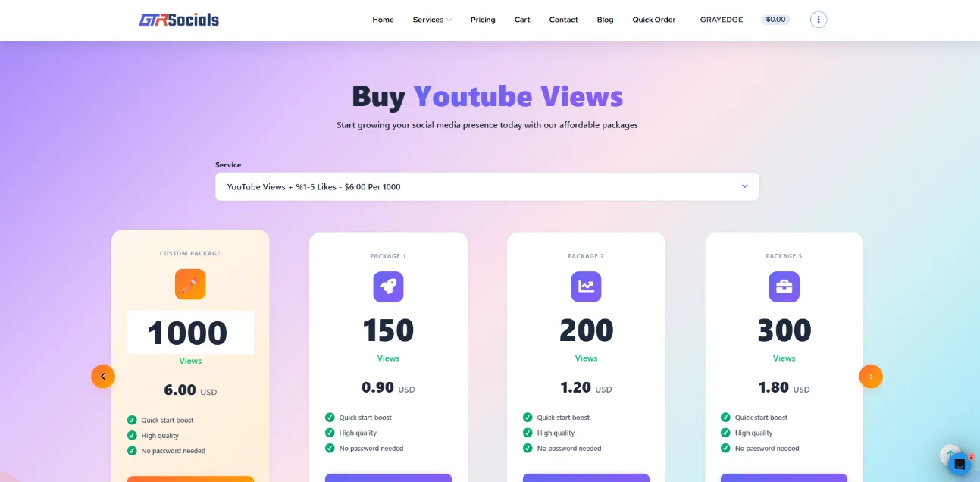The height and width of the screenshot is (482, 980).
Task: Click the purple order button on Package 1
Action: (388, 478)
